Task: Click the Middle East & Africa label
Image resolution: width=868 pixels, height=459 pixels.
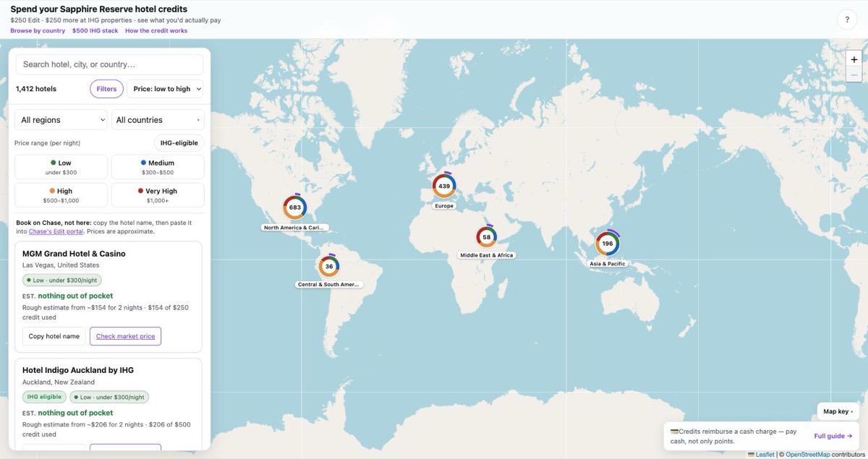Action: coord(487,255)
